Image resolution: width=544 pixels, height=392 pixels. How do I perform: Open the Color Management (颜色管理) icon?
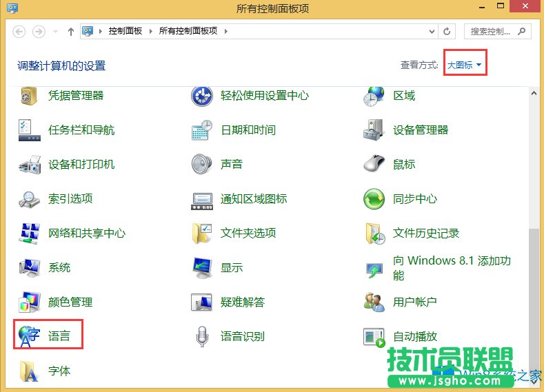click(x=30, y=302)
